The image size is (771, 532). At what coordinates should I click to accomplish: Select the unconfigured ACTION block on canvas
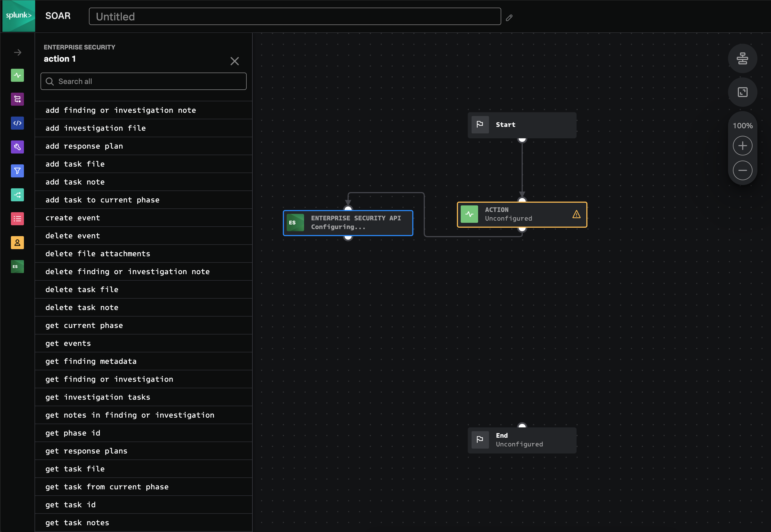(521, 214)
